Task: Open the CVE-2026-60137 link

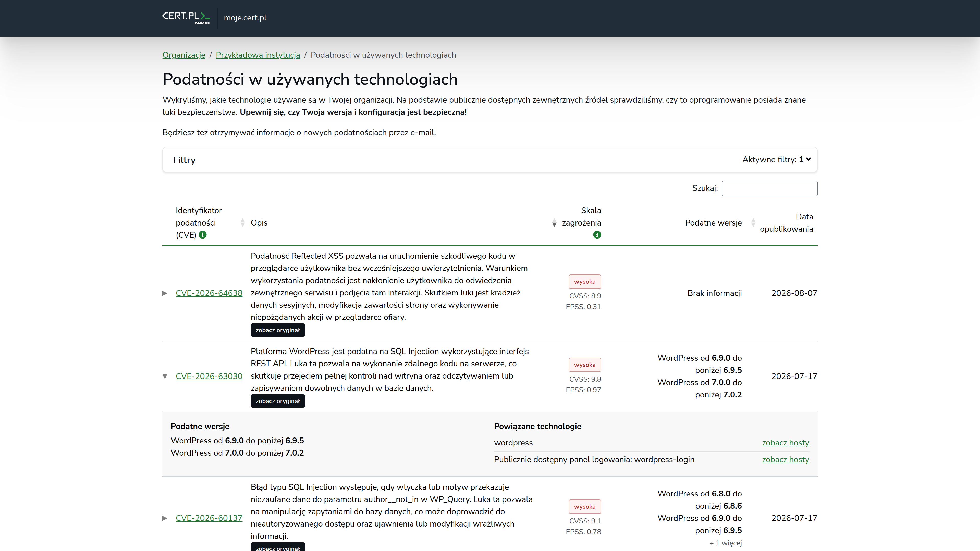Action: pos(209,518)
